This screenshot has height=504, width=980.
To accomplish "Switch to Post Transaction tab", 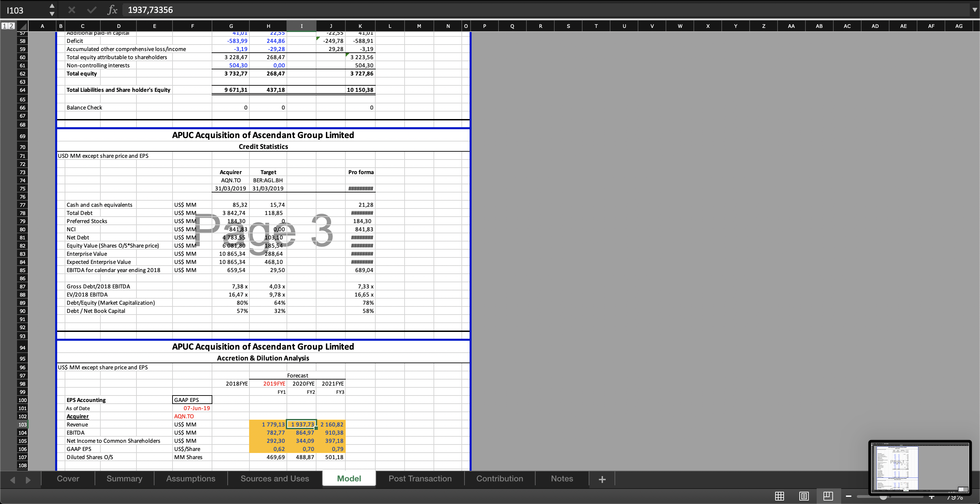I will click(420, 478).
